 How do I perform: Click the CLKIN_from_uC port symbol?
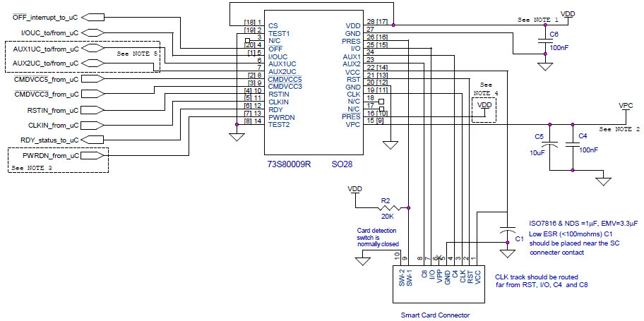tap(95, 126)
